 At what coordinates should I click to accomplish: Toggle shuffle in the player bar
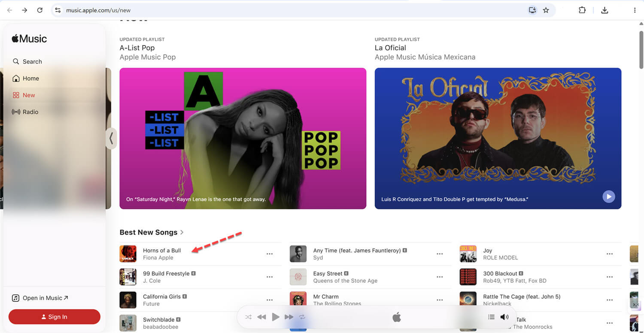click(x=248, y=317)
